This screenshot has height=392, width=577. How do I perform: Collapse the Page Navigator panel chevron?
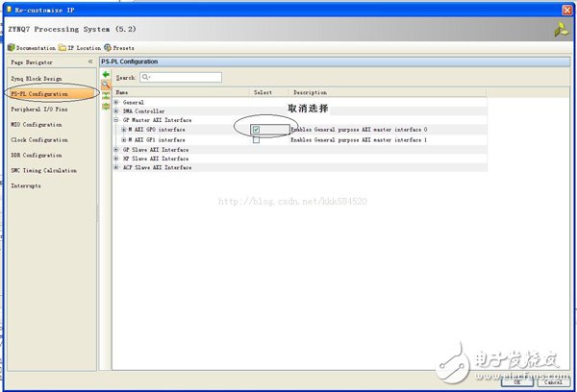pyautogui.click(x=90, y=61)
